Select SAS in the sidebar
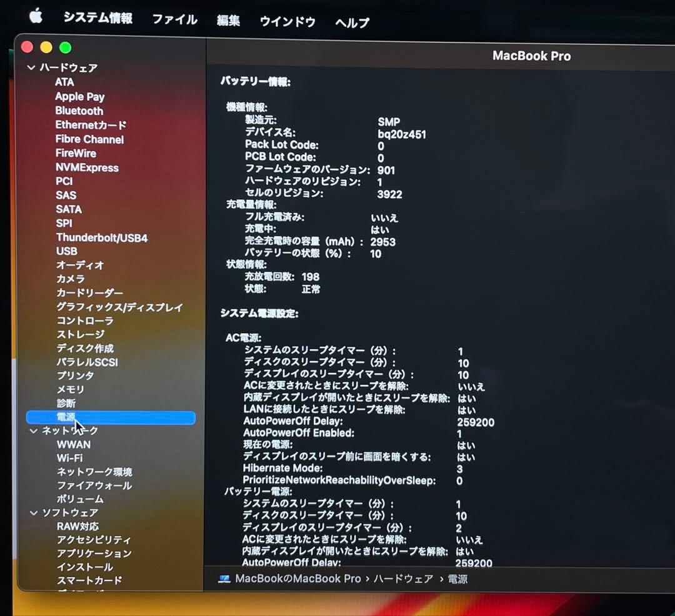This screenshot has height=616, width=675. click(66, 196)
